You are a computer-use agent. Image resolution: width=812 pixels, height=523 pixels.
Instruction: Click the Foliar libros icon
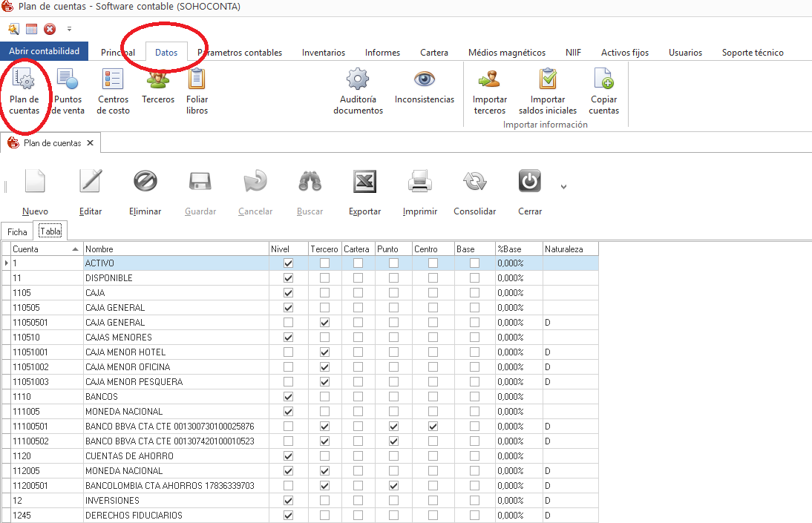[x=197, y=79]
